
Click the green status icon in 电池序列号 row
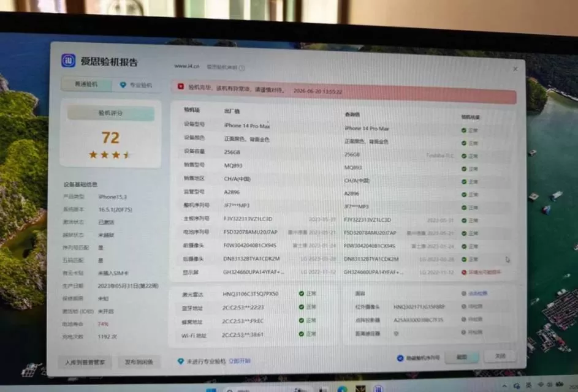click(x=464, y=233)
